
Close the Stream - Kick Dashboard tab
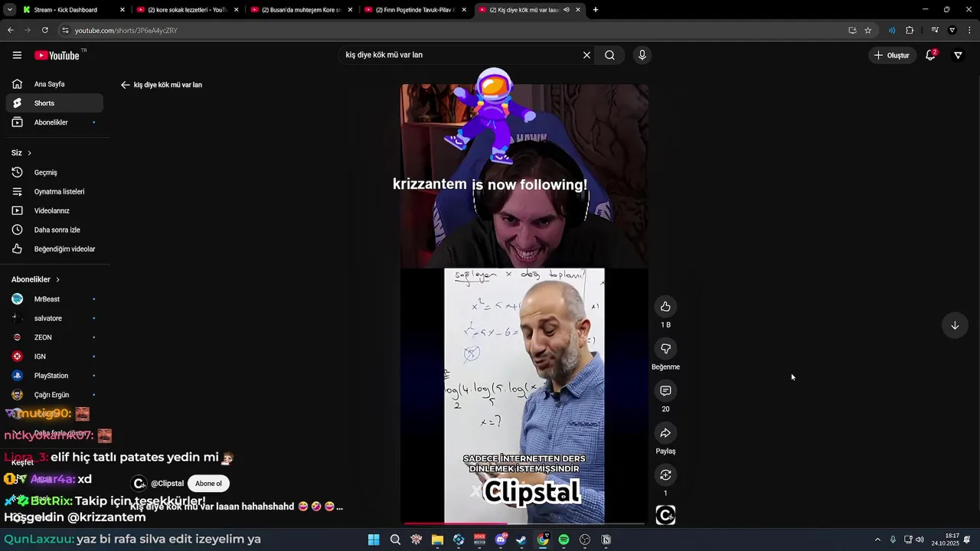pos(122,10)
